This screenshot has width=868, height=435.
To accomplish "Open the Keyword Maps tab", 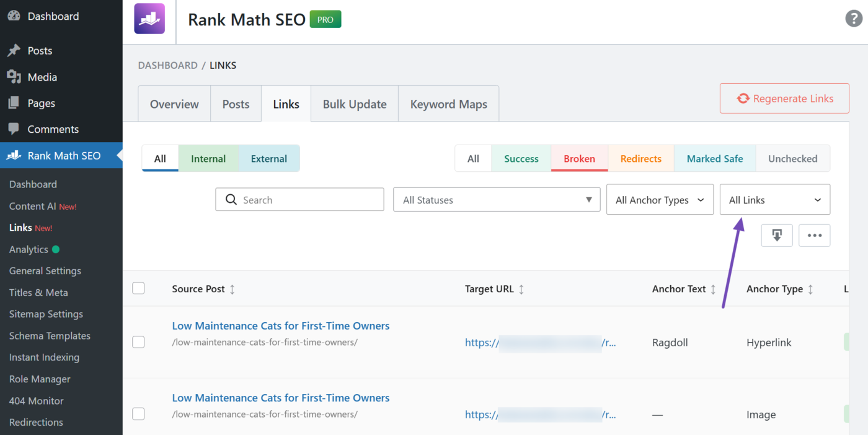I will (448, 104).
